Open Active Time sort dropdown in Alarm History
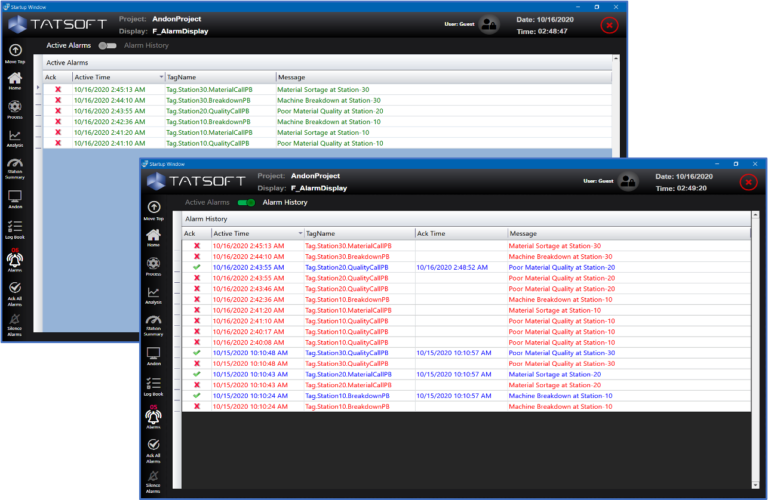 tap(299, 233)
